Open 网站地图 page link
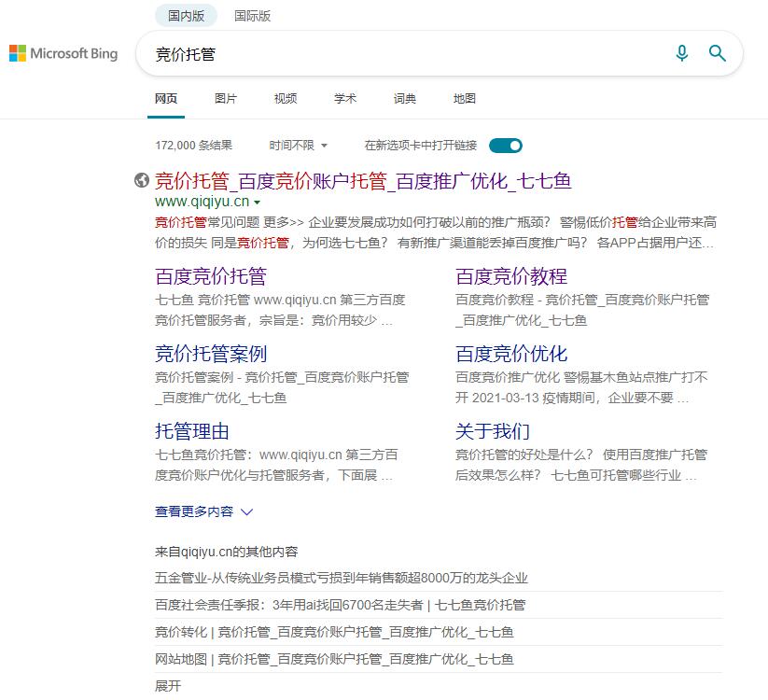This screenshot has width=768, height=700. coord(334,659)
